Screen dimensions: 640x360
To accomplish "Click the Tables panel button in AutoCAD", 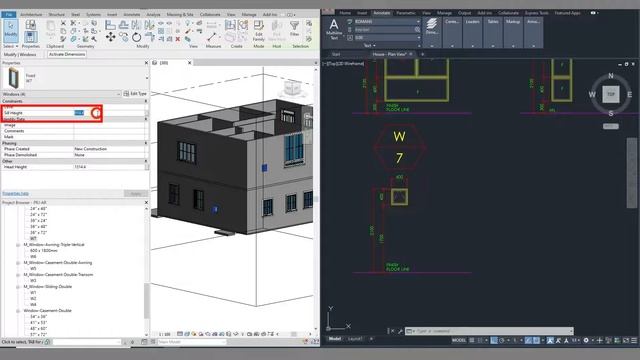I will (493, 32).
